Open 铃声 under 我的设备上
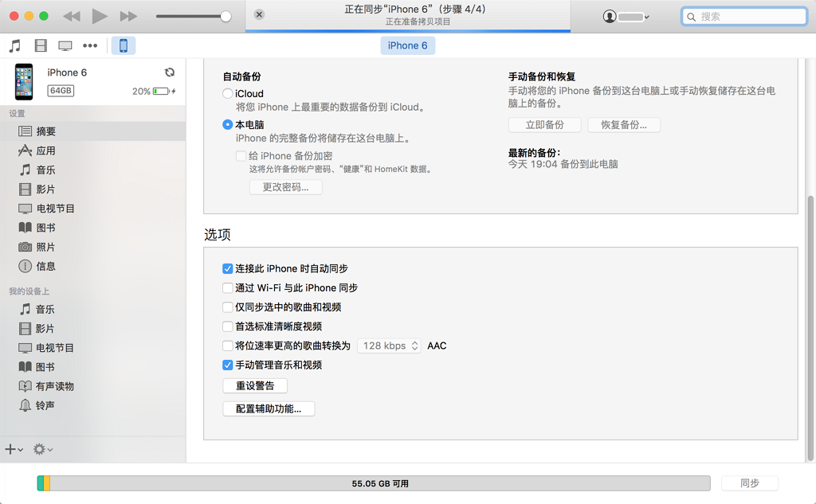The image size is (816, 504). tap(92, 405)
